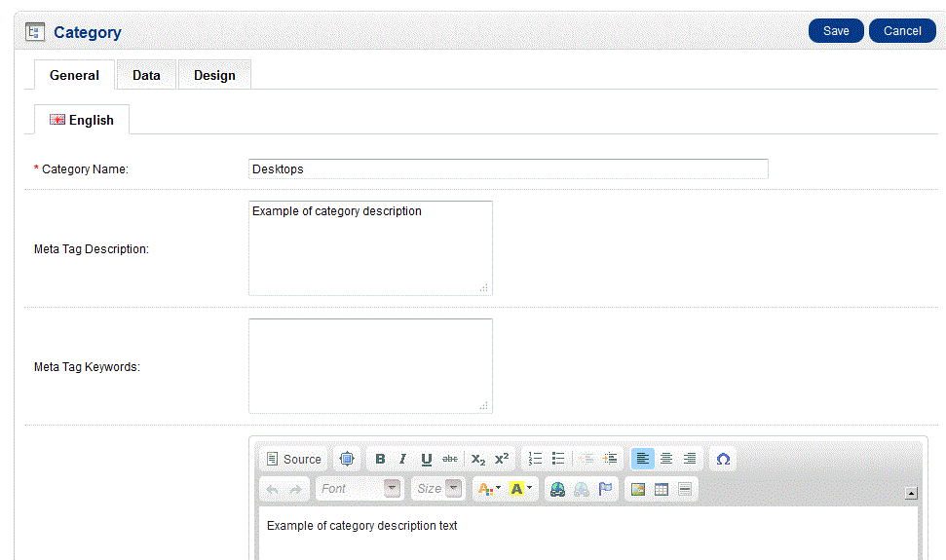This screenshot has height=560, width=946.
Task: Toggle underline formatting
Action: 426,459
